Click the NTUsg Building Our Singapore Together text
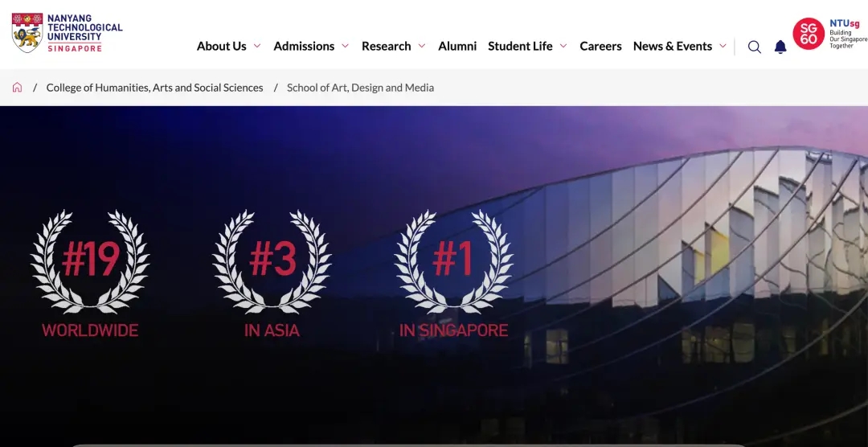Image resolution: width=868 pixels, height=447 pixels. tap(848, 35)
